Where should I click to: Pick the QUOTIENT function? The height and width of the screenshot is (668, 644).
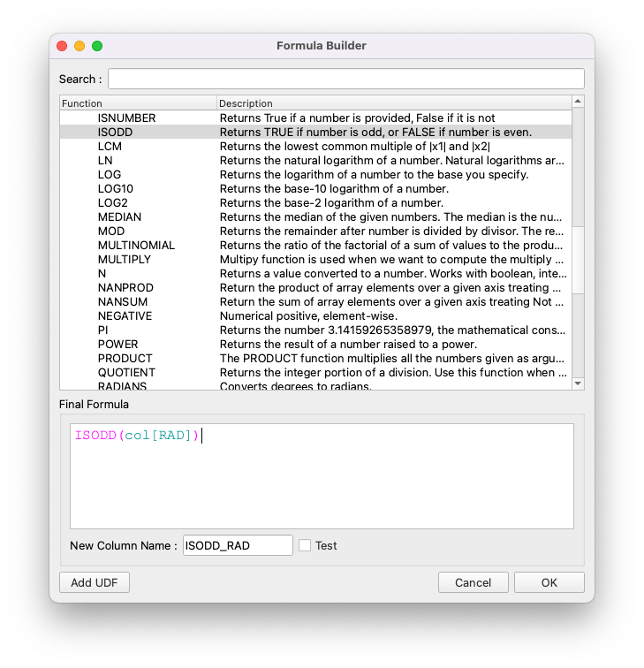[315, 372]
